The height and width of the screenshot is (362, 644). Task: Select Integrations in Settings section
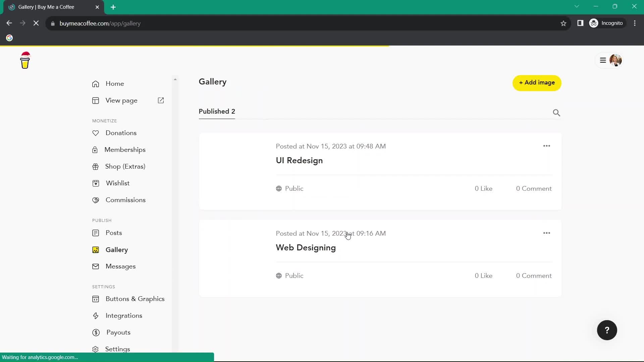[124, 316]
